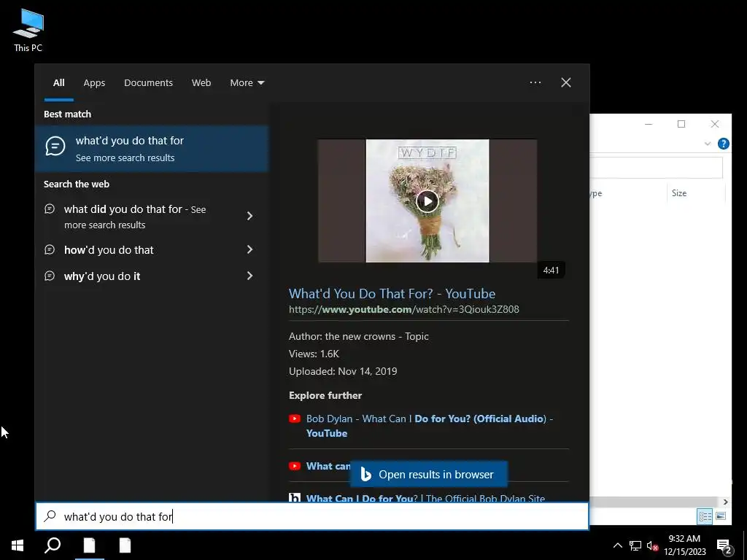Click YouTube icon beside Bob Dylan link
Screen dimensions: 747x560
[x=295, y=419]
